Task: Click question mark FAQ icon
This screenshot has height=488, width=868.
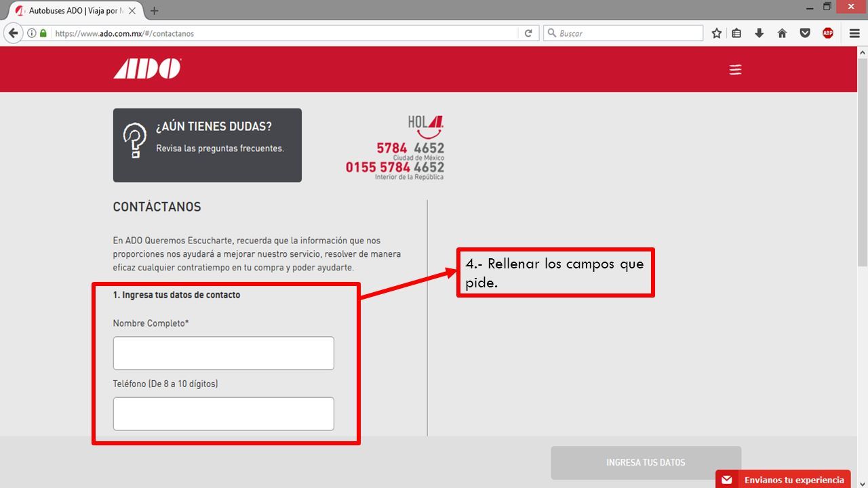Action: [135, 140]
